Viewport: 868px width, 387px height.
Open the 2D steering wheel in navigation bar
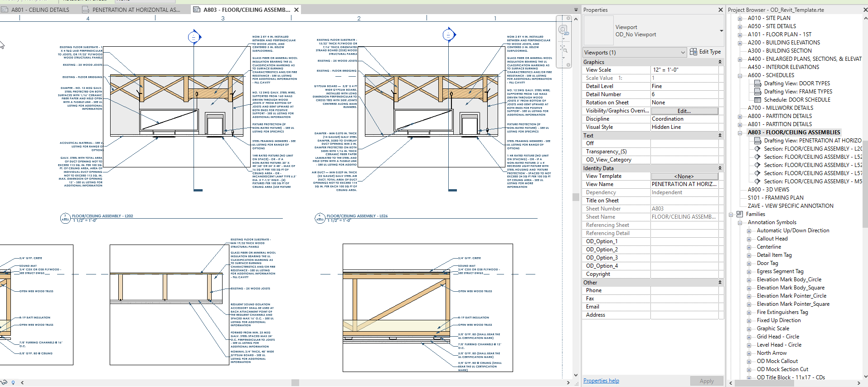tap(563, 30)
